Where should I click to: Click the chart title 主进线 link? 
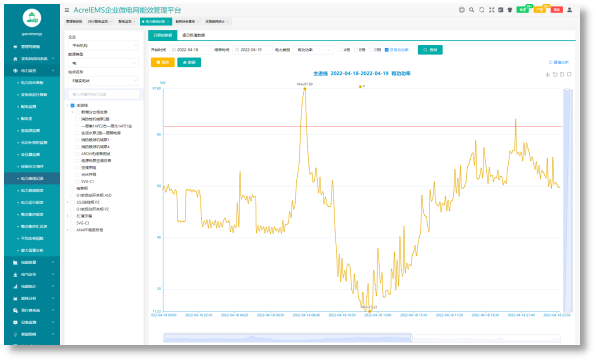point(320,73)
